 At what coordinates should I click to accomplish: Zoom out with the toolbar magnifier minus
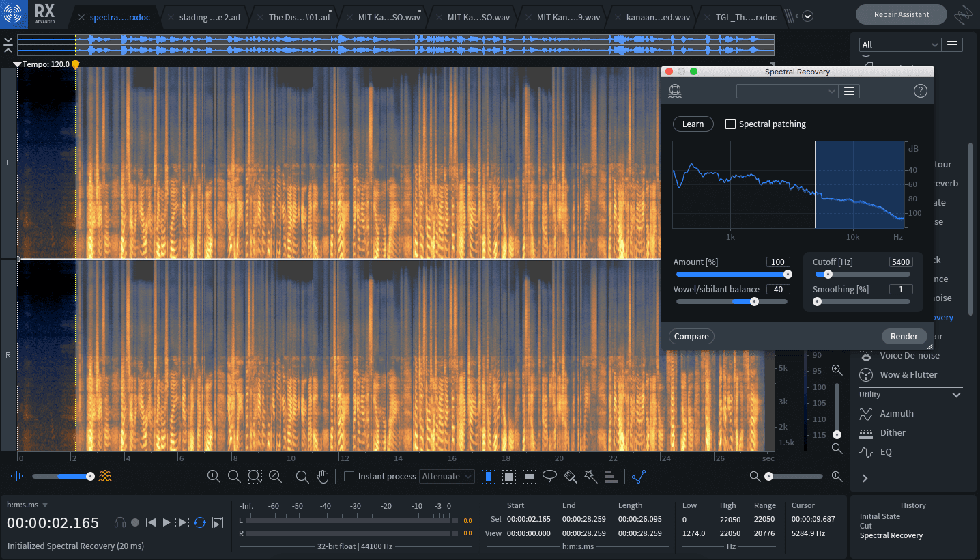click(234, 477)
